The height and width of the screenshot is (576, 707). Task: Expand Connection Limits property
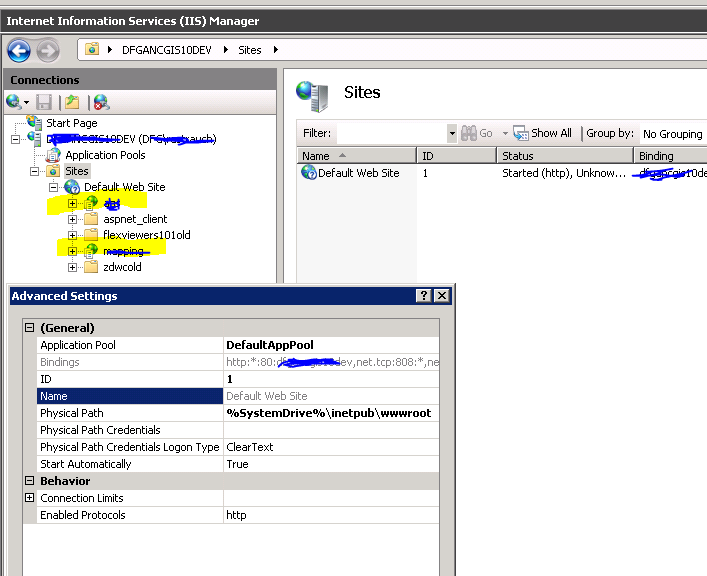(29, 498)
